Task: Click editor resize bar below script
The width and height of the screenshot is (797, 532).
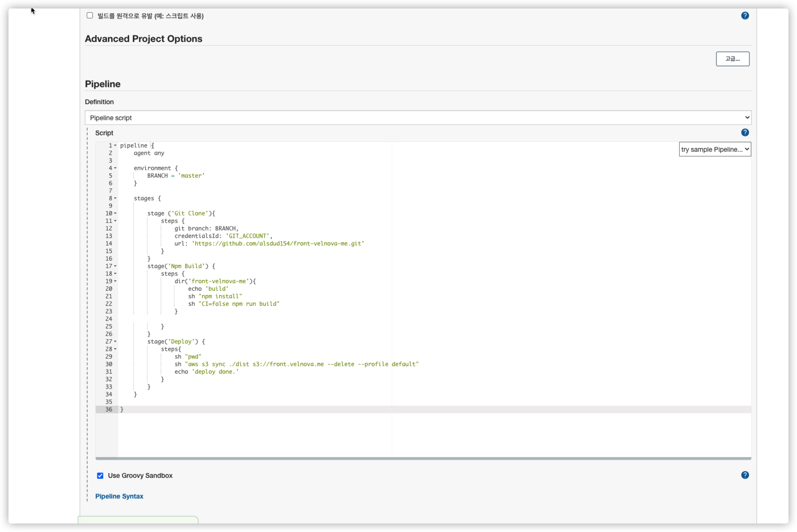Action: pos(423,458)
